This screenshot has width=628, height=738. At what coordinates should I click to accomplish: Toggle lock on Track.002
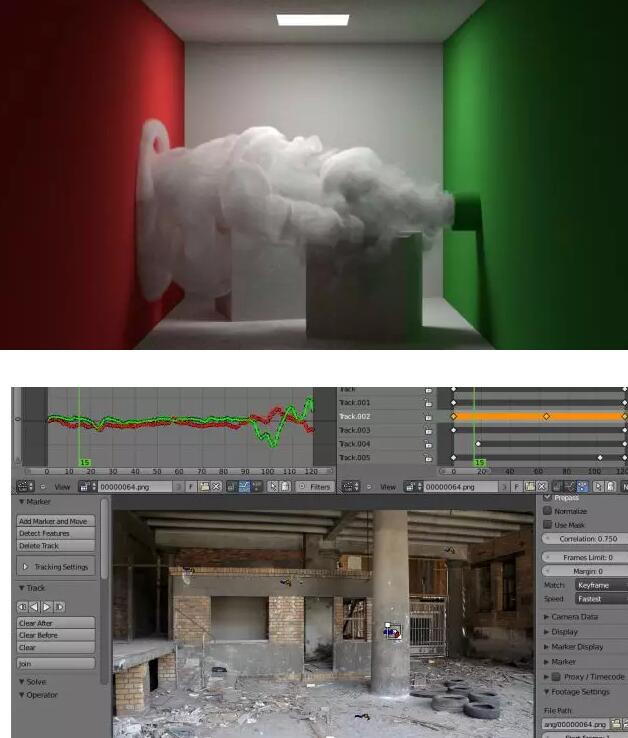coord(428,417)
